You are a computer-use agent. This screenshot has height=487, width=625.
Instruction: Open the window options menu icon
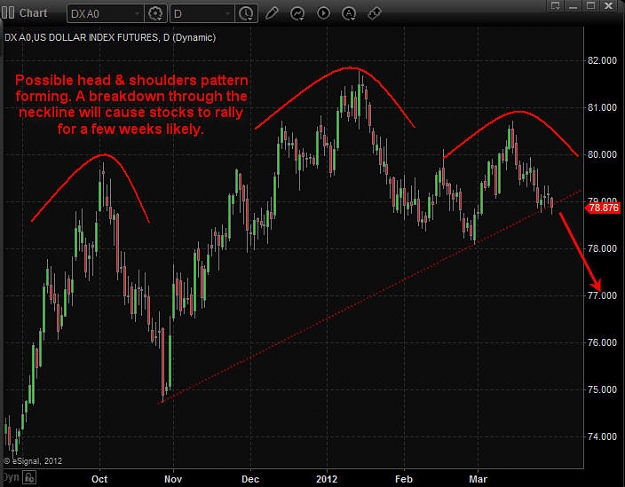[x=555, y=6]
